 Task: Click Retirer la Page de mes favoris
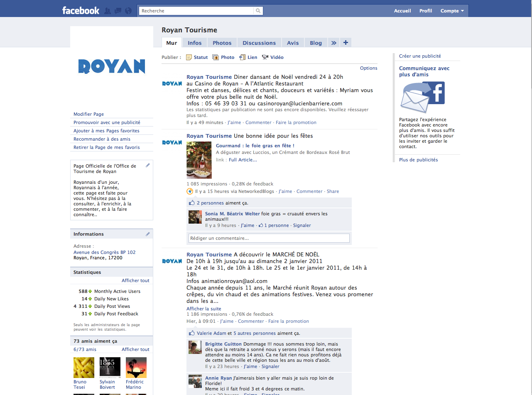click(x=107, y=147)
